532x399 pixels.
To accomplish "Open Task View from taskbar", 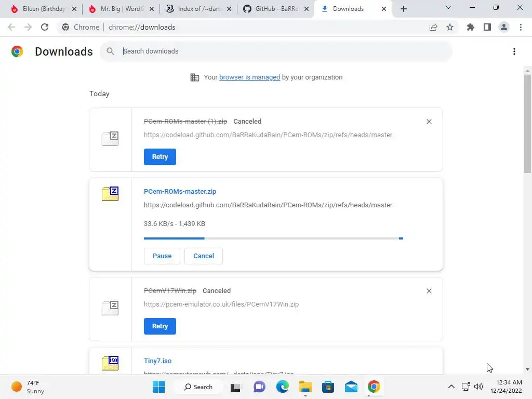I will coord(235,387).
